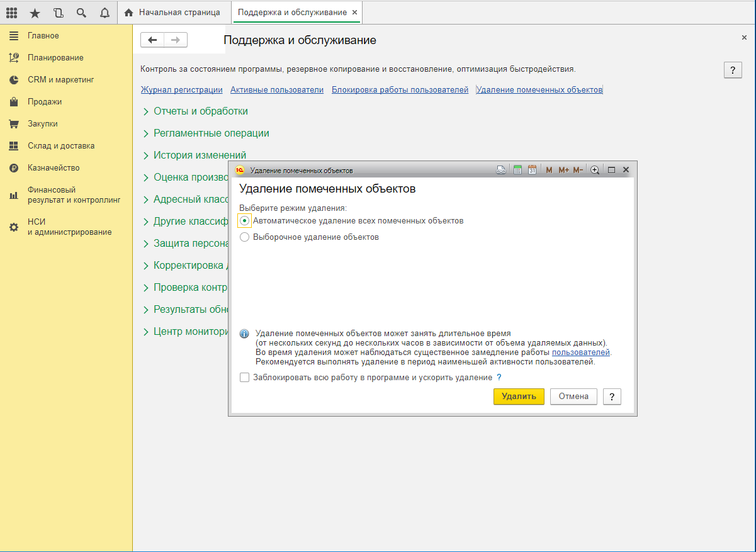The height and width of the screenshot is (552, 756).
Task: Click the НСИ и администрирование gear icon
Action: click(x=14, y=227)
